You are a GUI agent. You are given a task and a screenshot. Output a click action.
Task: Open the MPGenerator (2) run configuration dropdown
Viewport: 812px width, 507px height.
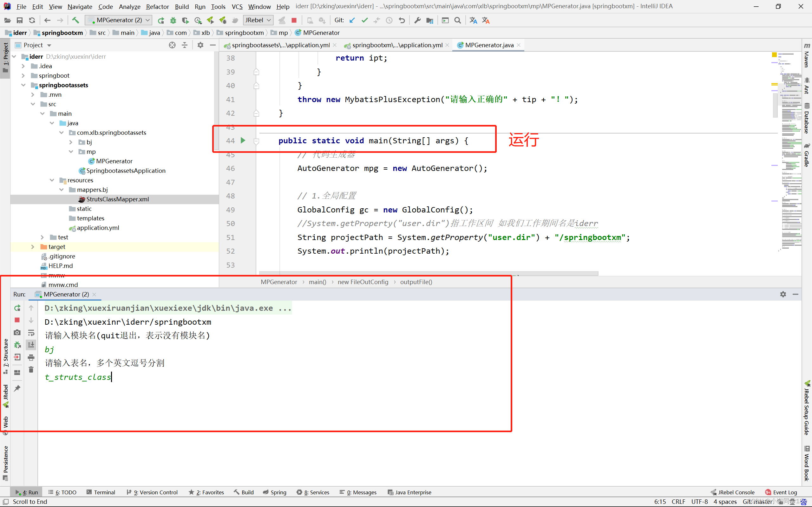[119, 20]
